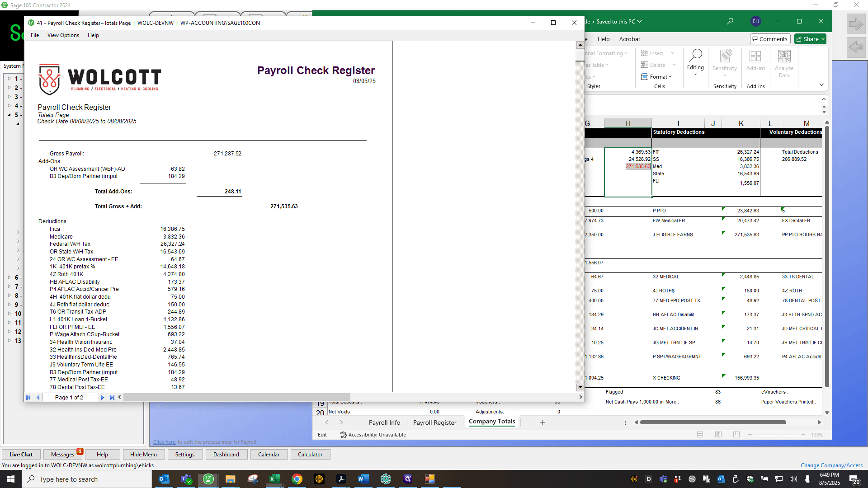Screen dimensions: 868x488
Task: Open the Format dropdown in Excel Cells group
Action: click(x=656, y=77)
